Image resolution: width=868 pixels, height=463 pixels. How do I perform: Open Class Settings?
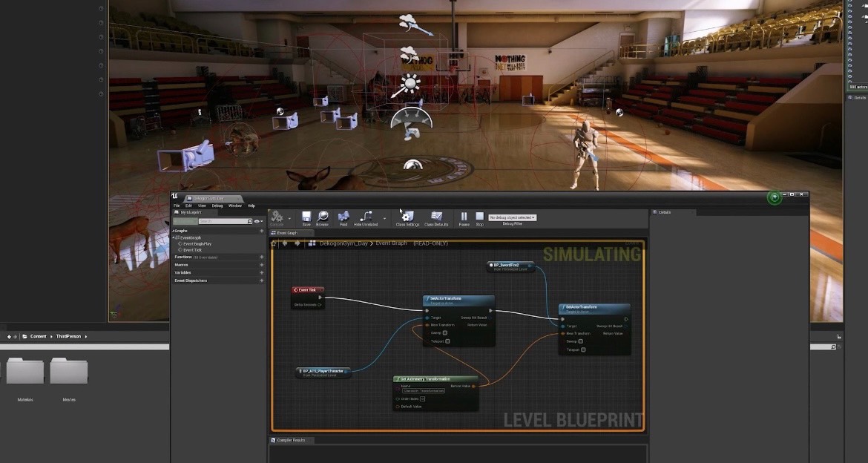coord(407,217)
